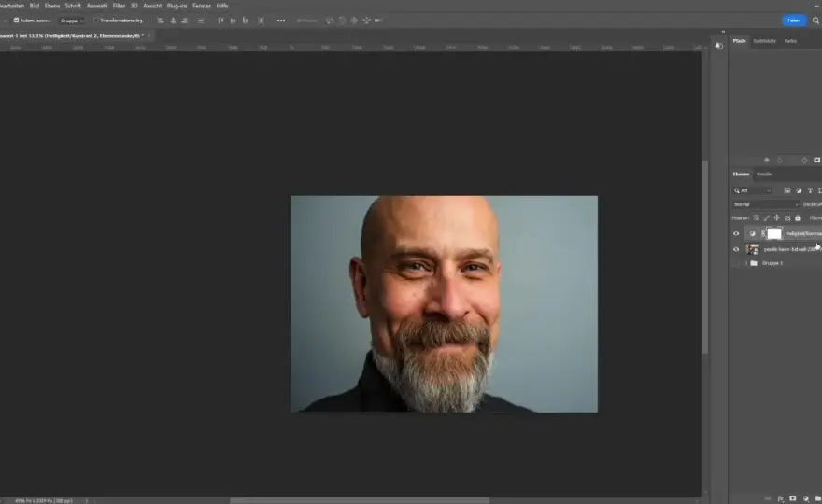This screenshot has width=822, height=504.
Task: Click the 3D roll mode icon
Action: click(x=342, y=21)
